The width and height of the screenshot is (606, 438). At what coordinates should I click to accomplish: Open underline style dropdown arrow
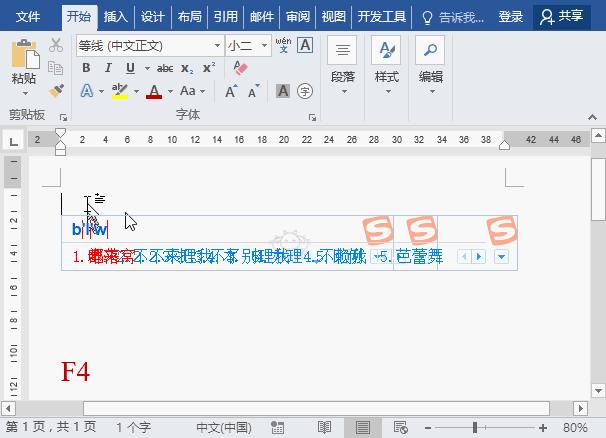click(147, 68)
